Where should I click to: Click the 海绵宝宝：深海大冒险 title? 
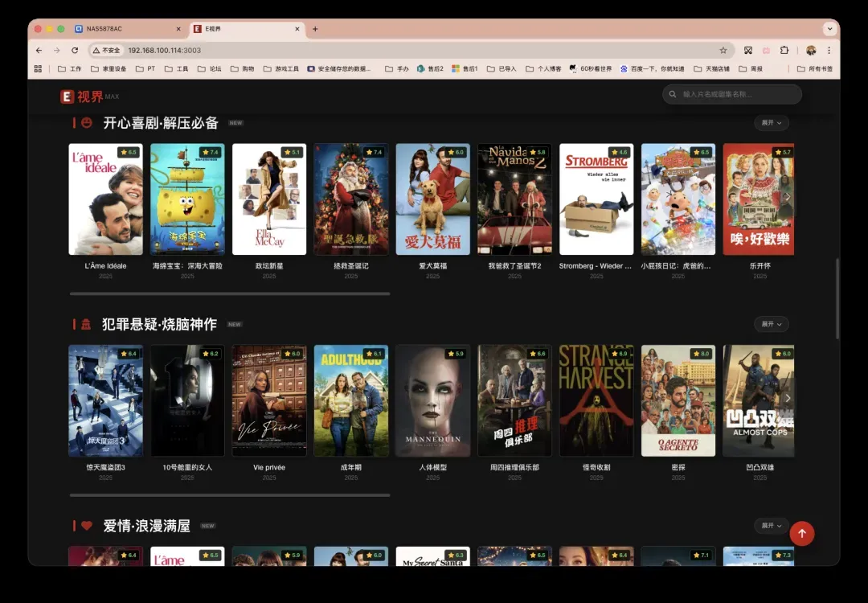click(x=187, y=266)
